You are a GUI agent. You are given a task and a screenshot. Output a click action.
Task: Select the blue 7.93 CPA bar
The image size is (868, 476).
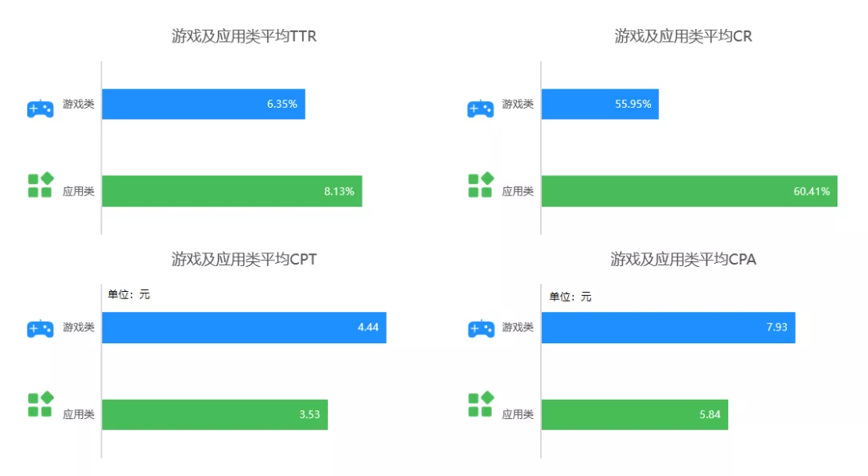668,327
